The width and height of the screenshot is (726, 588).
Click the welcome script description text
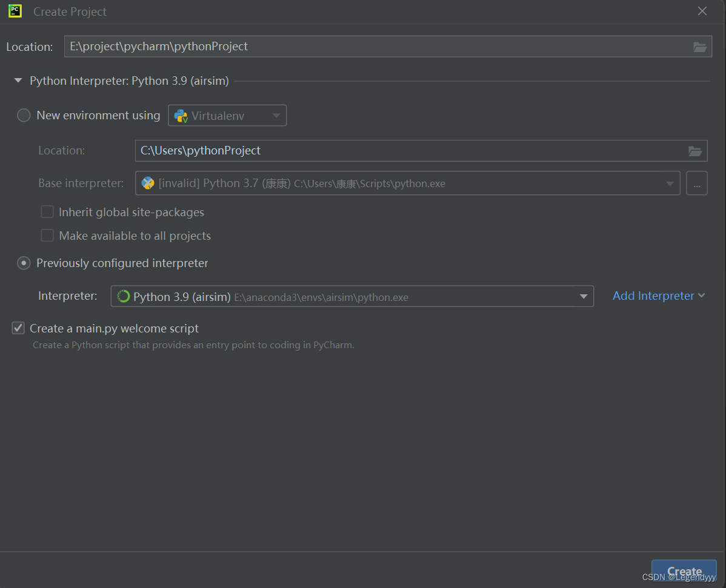[x=193, y=345]
